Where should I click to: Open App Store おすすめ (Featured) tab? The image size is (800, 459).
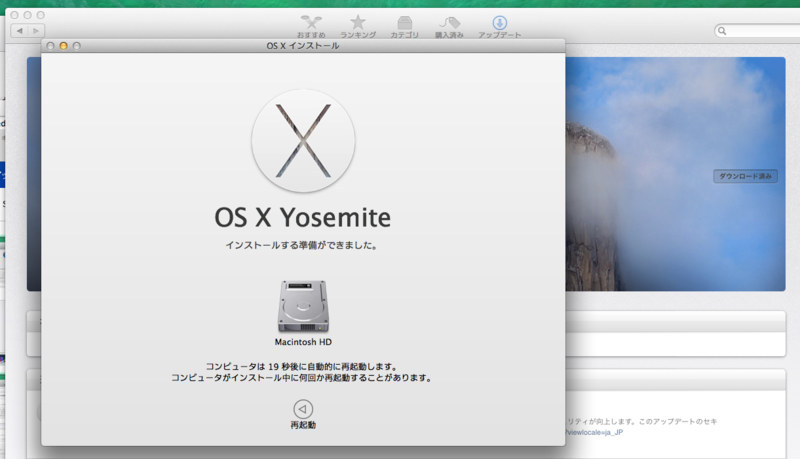tap(311, 27)
